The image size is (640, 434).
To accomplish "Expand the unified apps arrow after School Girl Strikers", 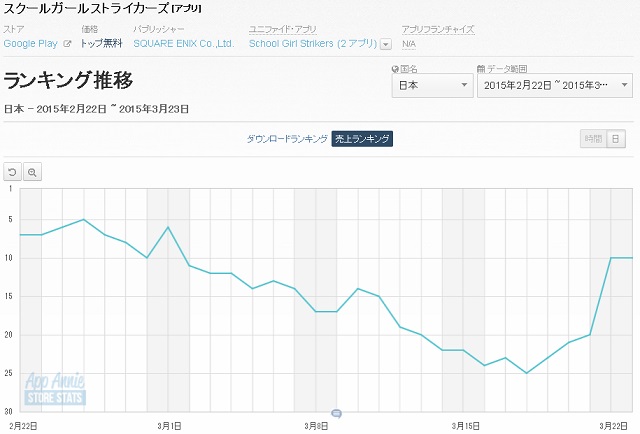I will (x=386, y=45).
